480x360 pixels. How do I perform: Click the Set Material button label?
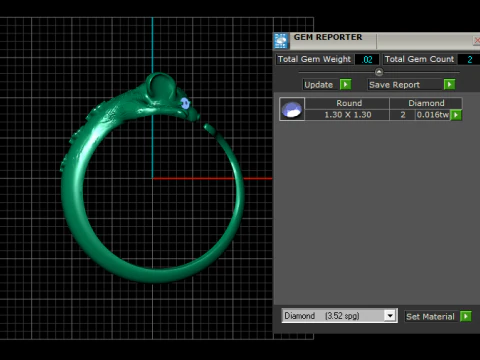point(430,316)
